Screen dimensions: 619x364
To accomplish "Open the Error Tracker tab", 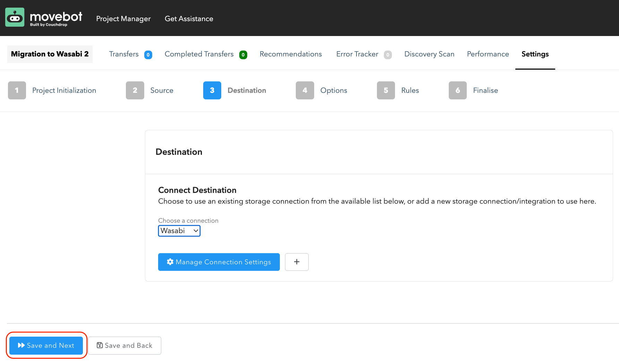I will pos(357,54).
